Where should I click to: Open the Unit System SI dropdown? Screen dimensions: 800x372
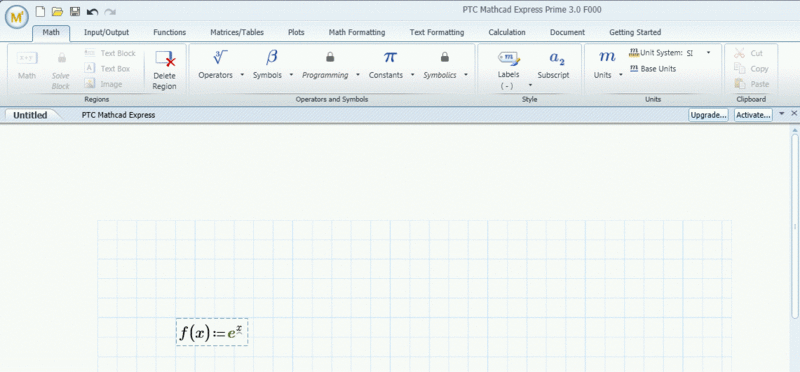[708, 53]
